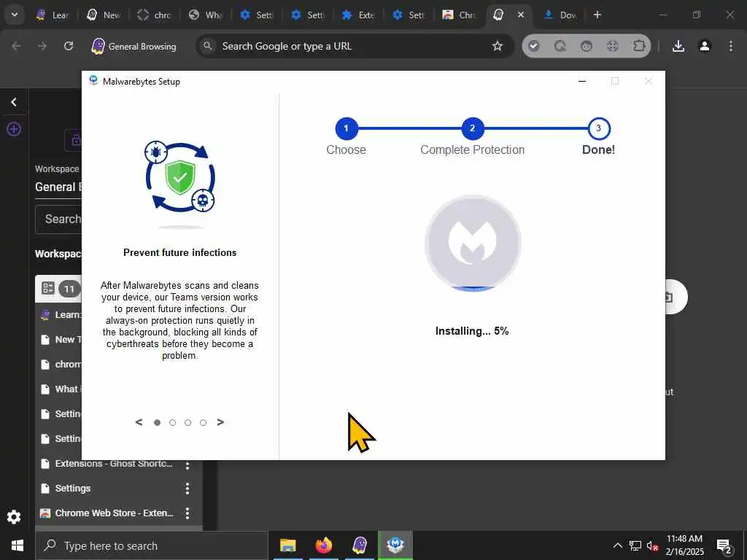Collapse the sidebar with the back chevron
Screen dimensions: 747x560
point(14,102)
